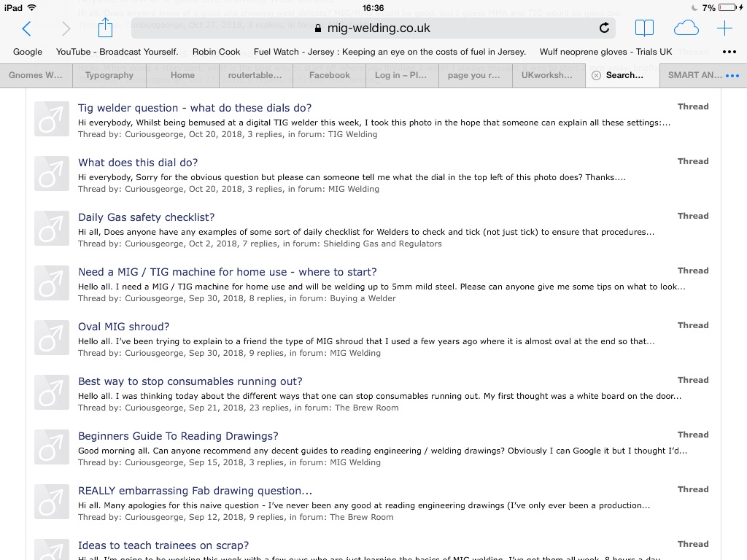Open YouTube - Broadcast Yourself bookmark
The image size is (747, 560).
117,52
